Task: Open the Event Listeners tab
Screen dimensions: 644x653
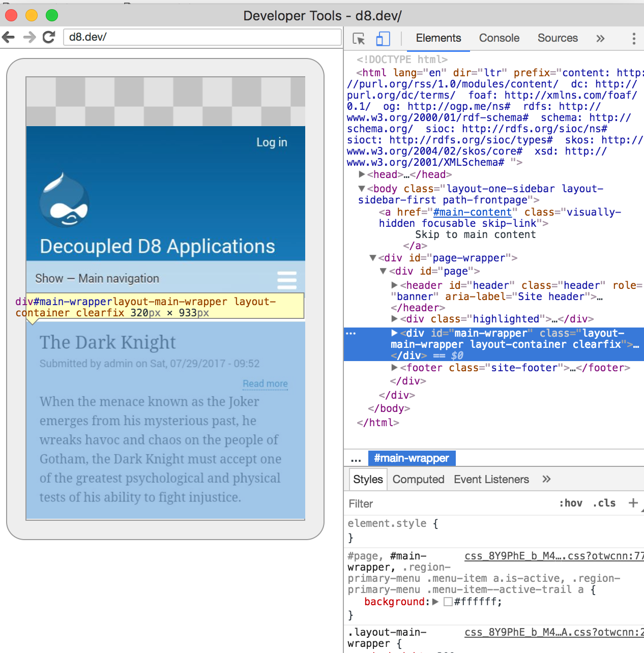Action: (x=491, y=480)
